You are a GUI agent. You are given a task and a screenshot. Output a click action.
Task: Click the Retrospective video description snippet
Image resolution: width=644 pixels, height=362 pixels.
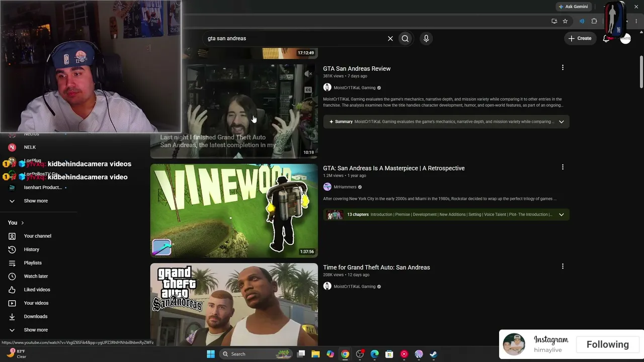point(440,199)
